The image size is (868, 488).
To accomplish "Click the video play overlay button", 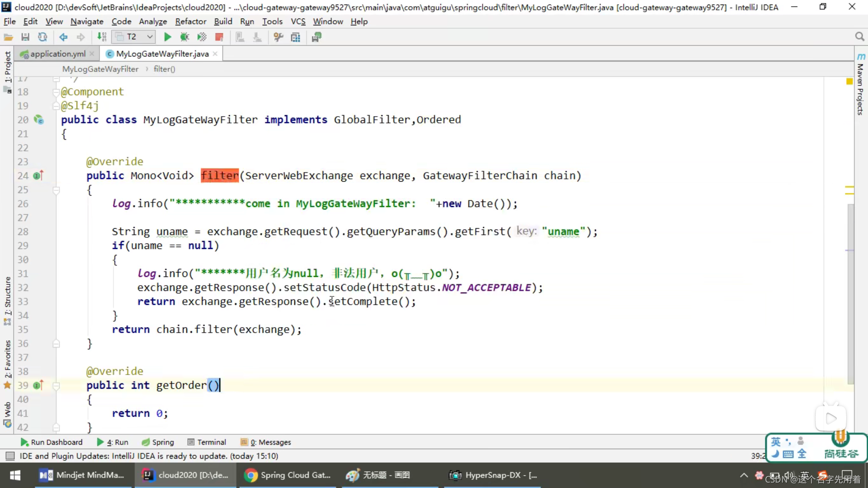I will 830,418.
